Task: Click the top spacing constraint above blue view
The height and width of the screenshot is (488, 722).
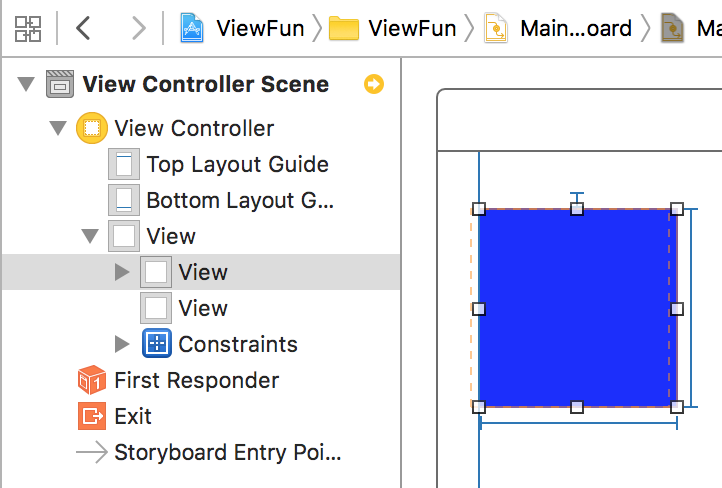Action: point(577,197)
